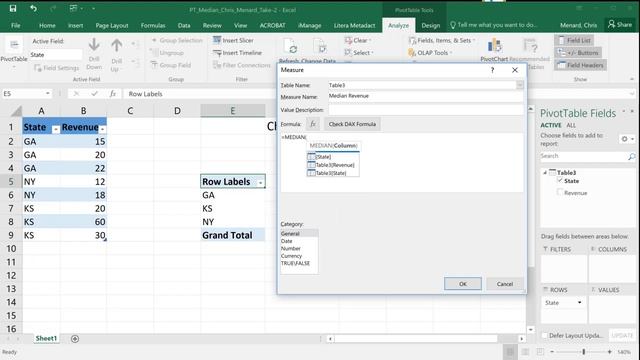Click the Page Break Preview status icon
The height and width of the screenshot is (360, 640).
(540, 352)
